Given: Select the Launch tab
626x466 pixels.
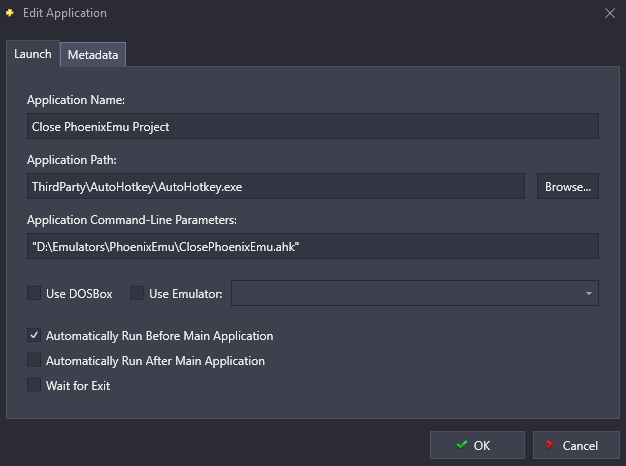Looking at the screenshot, I should (33, 54).
